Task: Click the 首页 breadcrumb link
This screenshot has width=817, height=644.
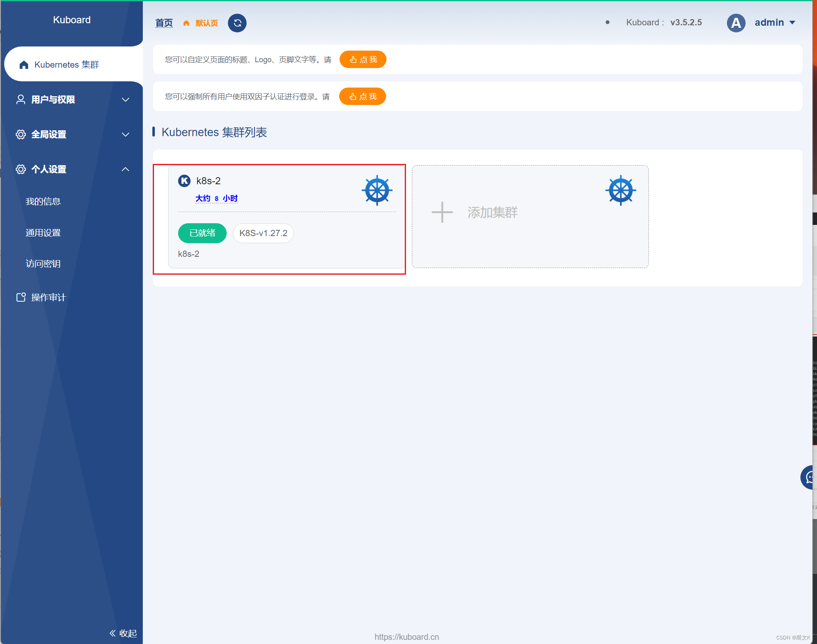Action: coord(164,23)
